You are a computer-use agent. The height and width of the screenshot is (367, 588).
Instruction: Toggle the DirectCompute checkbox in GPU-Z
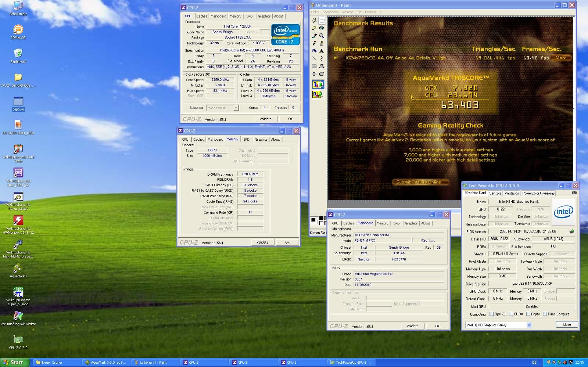tap(545, 314)
